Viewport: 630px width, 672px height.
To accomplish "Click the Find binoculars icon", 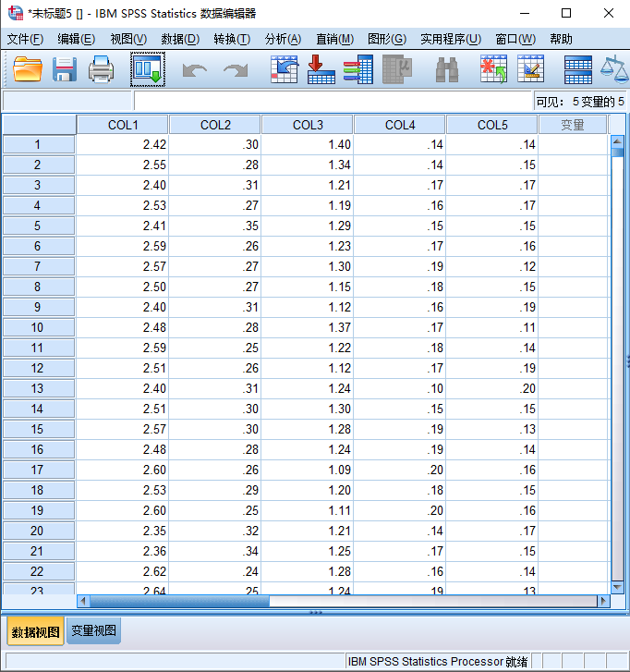I will [447, 70].
